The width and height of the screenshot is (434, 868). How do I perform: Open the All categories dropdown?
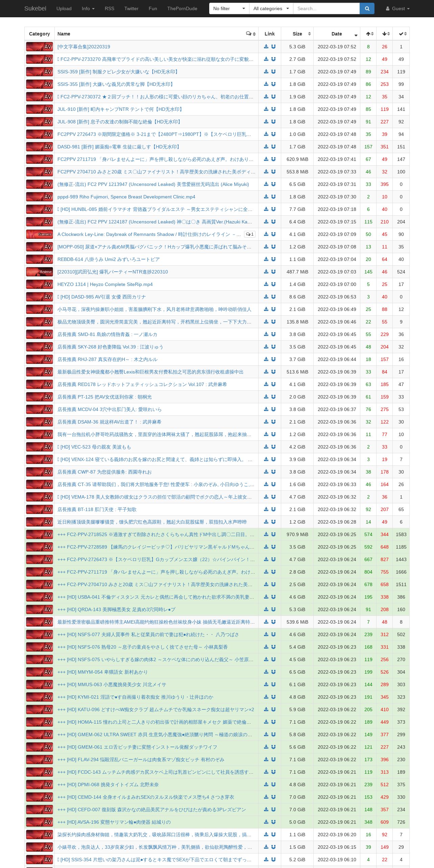click(x=271, y=8)
